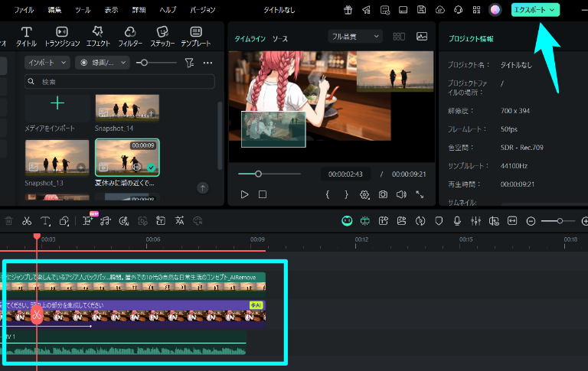The width and height of the screenshot is (588, 371).
Task: Open the three-dots more menu in media panel
Action: point(207,63)
